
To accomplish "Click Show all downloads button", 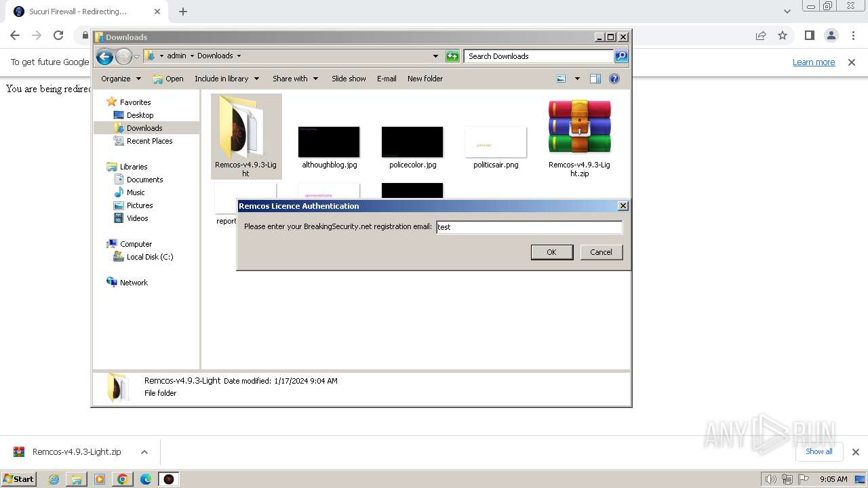I will tap(819, 451).
